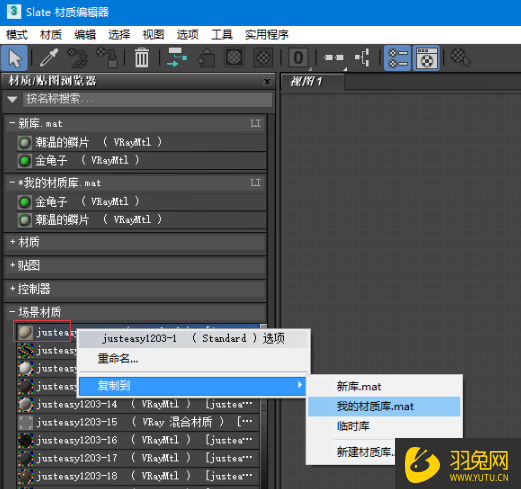Screen dimensions: 521x489
Task: Select justeasy1203-18 VRayMtl row
Action: click(x=138, y=476)
